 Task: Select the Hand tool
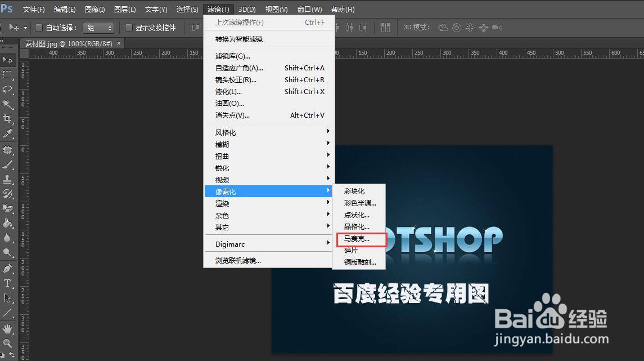pyautogui.click(x=8, y=329)
